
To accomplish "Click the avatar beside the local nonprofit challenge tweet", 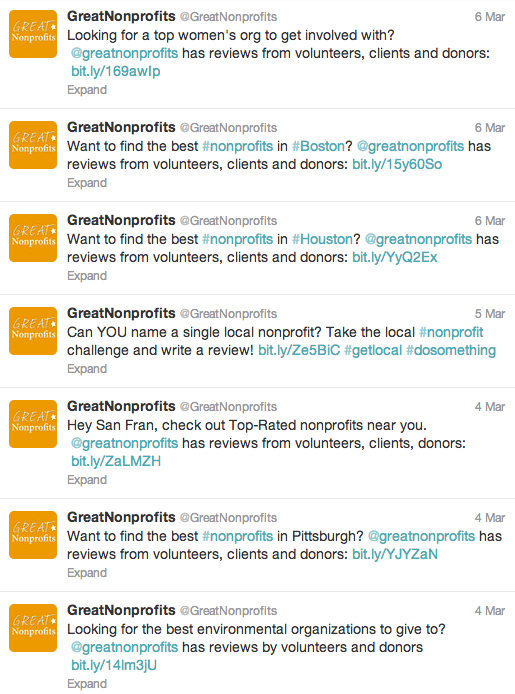I will pyautogui.click(x=33, y=331).
